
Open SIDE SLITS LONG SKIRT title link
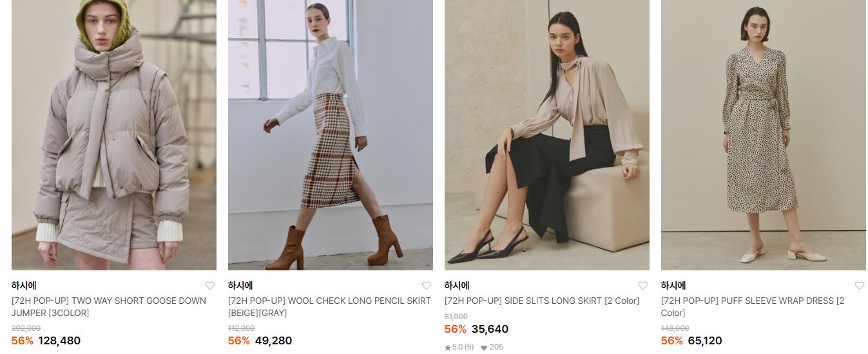click(x=542, y=301)
